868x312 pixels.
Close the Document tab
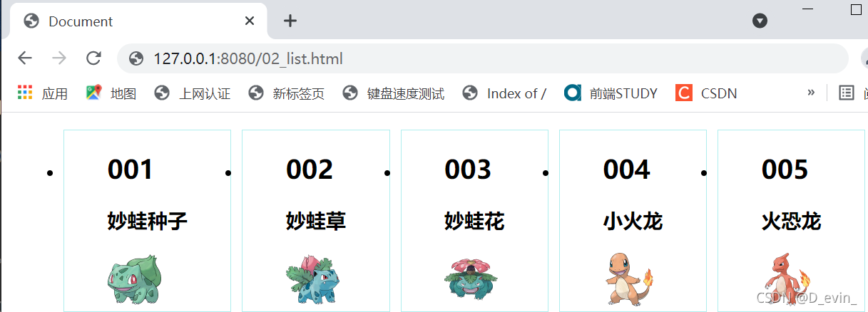coord(250,21)
